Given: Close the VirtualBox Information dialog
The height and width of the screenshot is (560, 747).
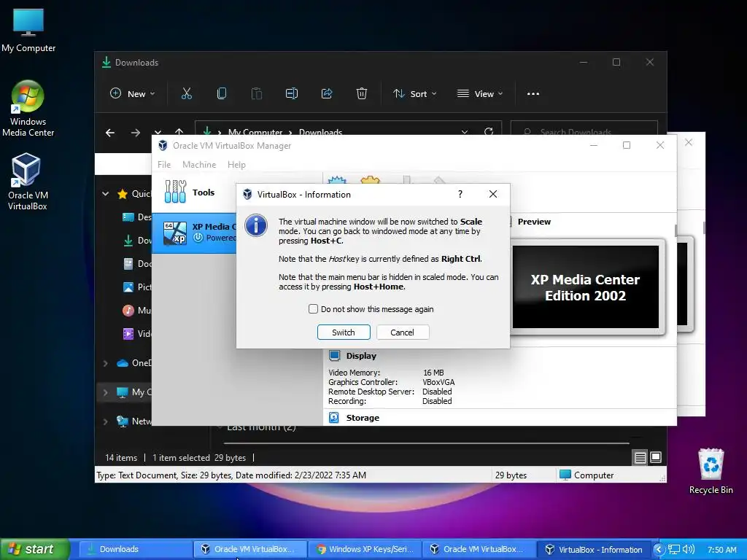Looking at the screenshot, I should [x=493, y=194].
